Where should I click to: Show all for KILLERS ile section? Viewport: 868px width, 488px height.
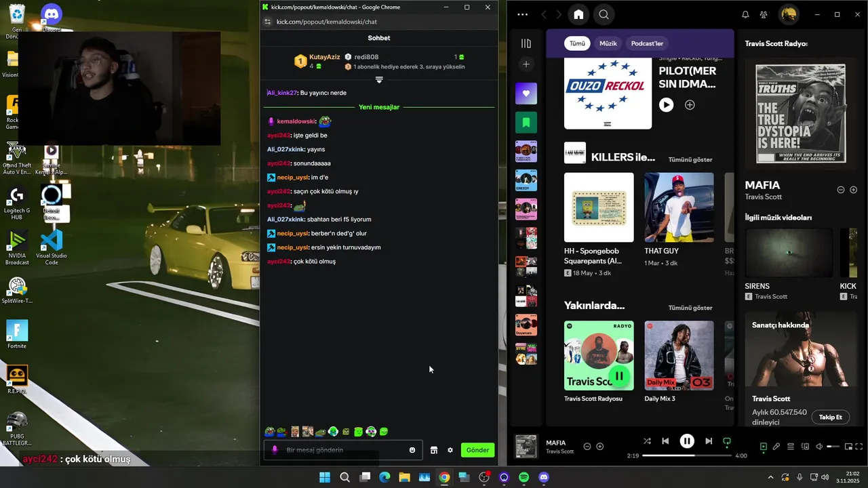690,159
